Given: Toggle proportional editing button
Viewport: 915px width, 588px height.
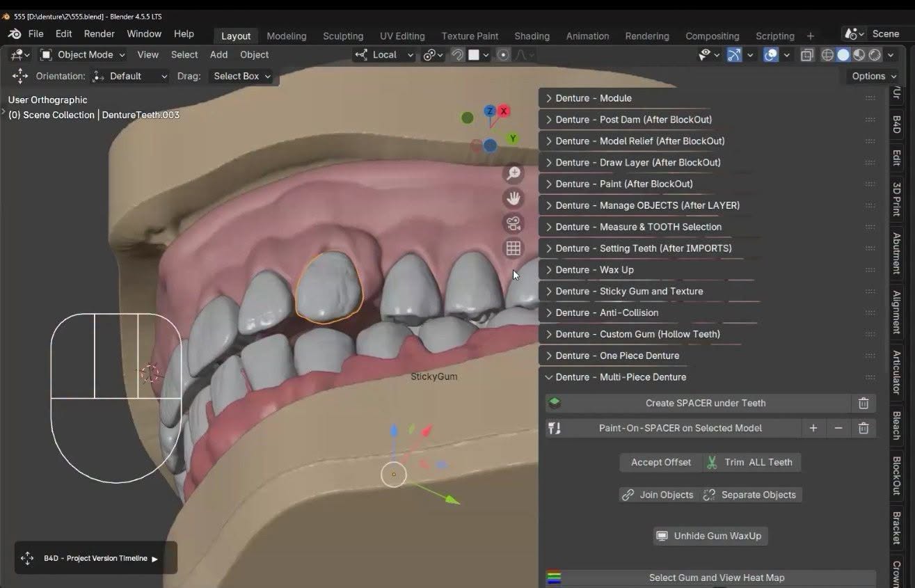Looking at the screenshot, I should point(503,54).
